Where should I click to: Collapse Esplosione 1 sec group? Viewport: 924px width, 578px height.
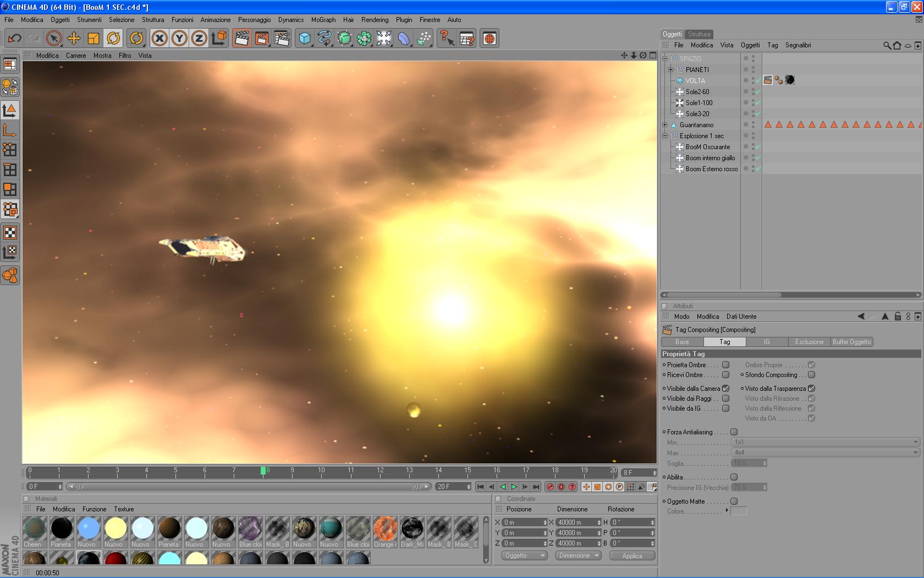click(664, 135)
